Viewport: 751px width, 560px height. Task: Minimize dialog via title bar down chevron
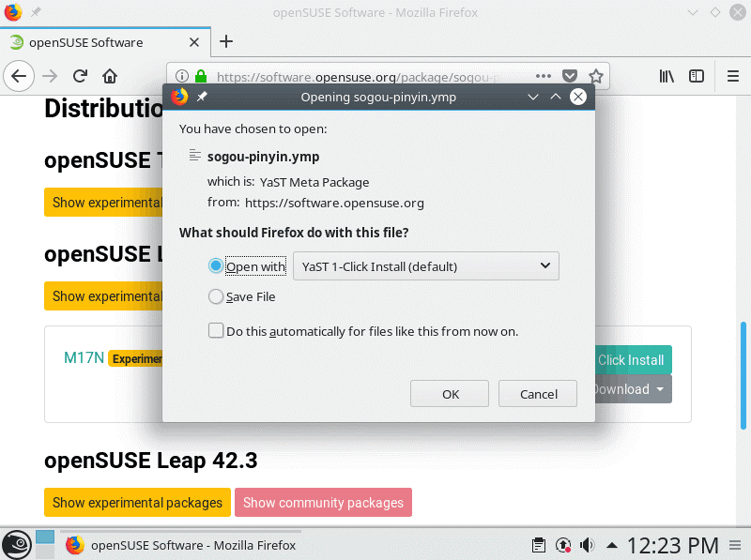tap(532, 97)
